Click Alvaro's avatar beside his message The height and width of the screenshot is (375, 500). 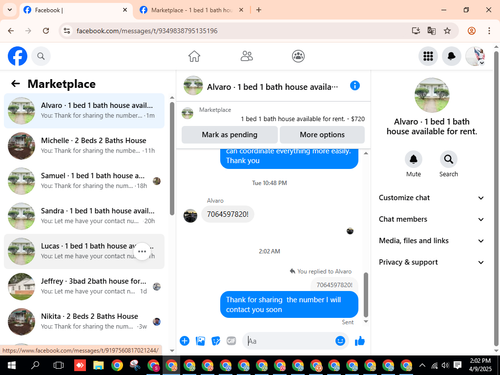(190, 216)
